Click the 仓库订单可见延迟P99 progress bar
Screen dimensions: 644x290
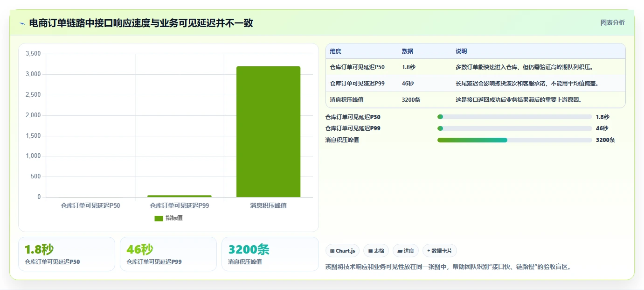point(515,128)
